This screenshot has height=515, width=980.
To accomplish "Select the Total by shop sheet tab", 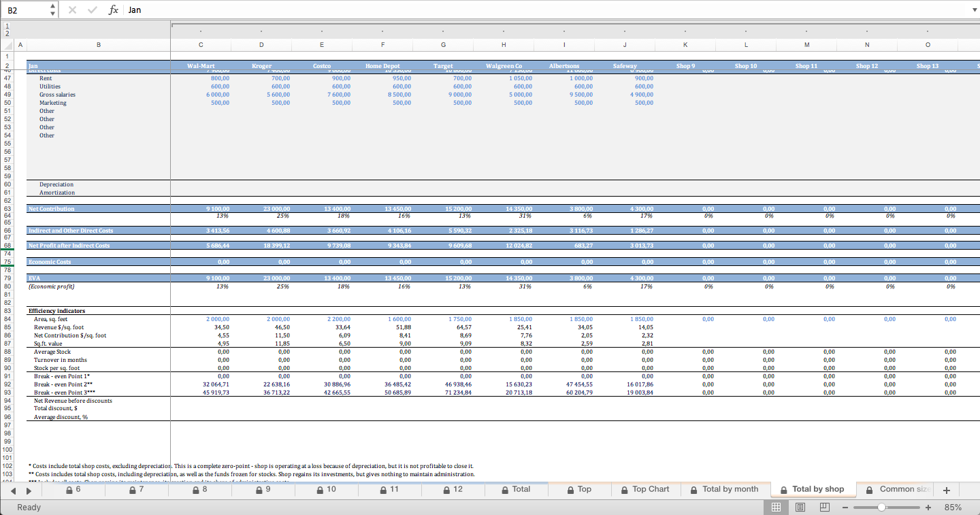I will [813, 489].
